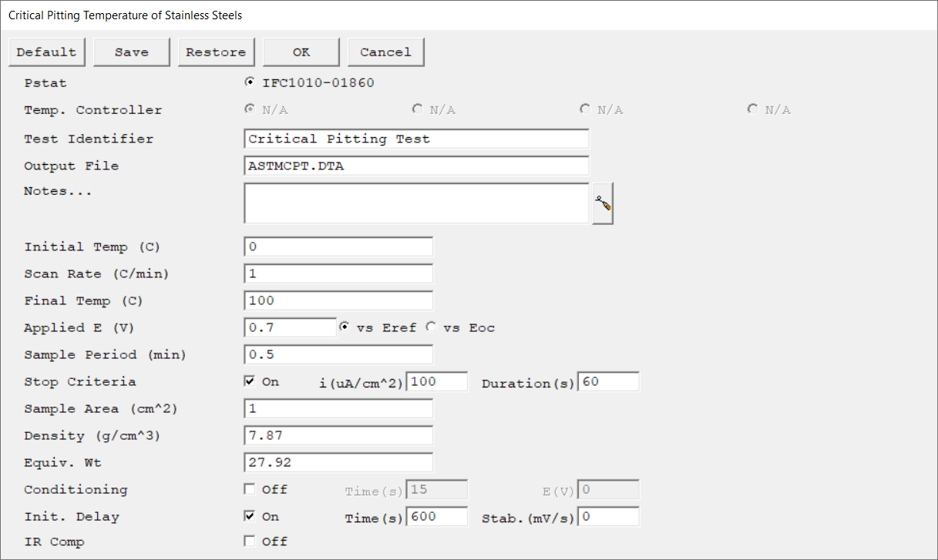Viewport: 938px width, 560px height.
Task: Select the IFC1010-01860 Pstat radio button
Action: (x=250, y=82)
